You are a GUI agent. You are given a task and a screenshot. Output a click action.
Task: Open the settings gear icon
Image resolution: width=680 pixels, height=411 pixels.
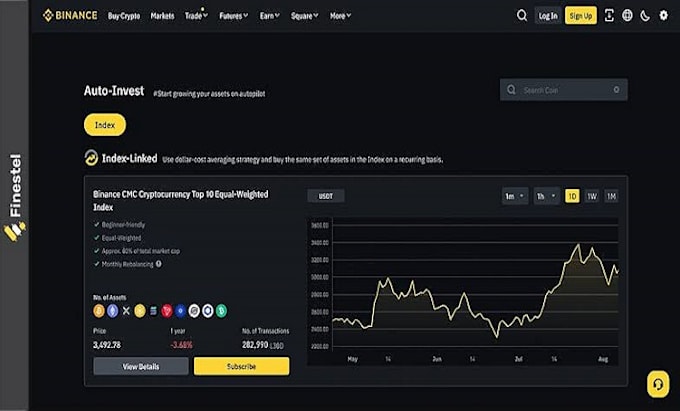pos(664,16)
